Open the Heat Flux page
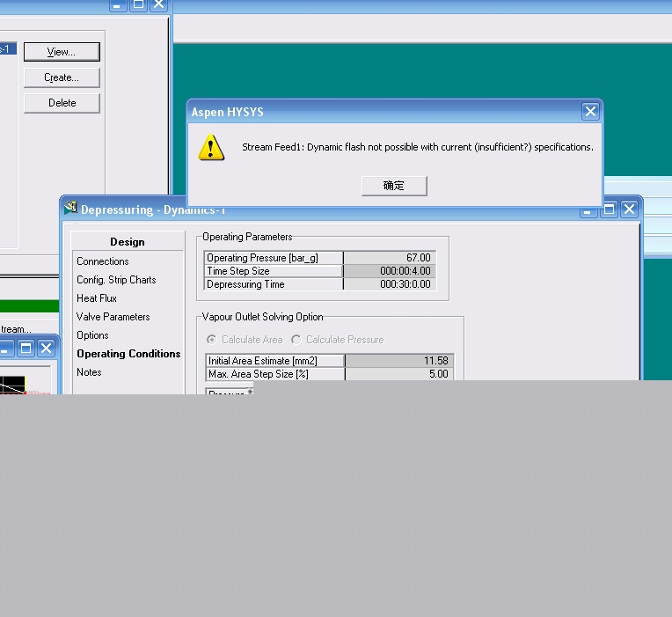Screen dimensions: 672x617 click(x=97, y=298)
